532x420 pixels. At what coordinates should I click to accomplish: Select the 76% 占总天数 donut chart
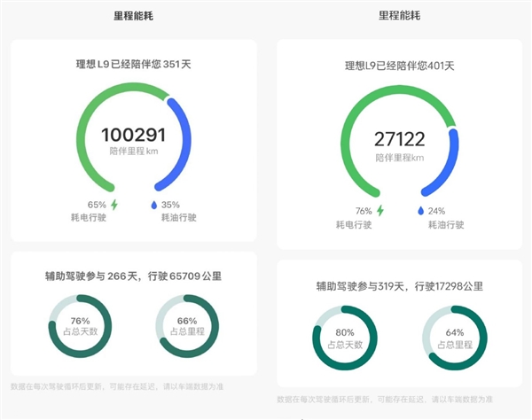click(x=81, y=325)
